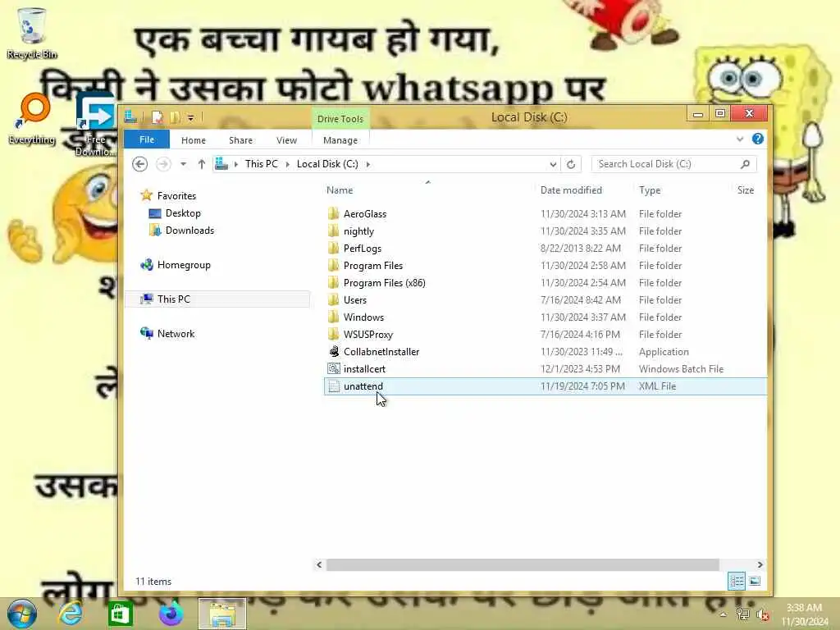Select the AeroGlass folder icon
840x630 pixels.
coord(334,214)
